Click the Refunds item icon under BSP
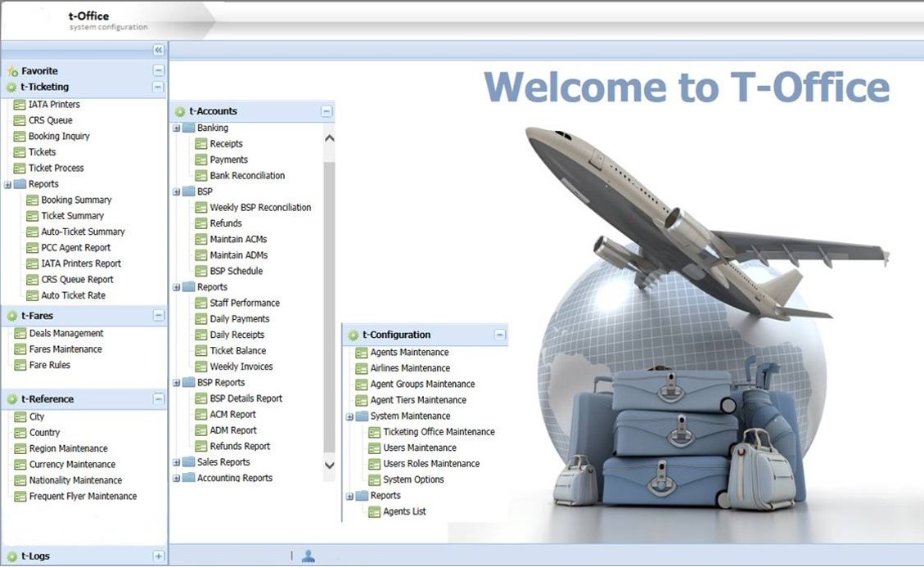Screen dimensions: 924x567 click(x=201, y=223)
